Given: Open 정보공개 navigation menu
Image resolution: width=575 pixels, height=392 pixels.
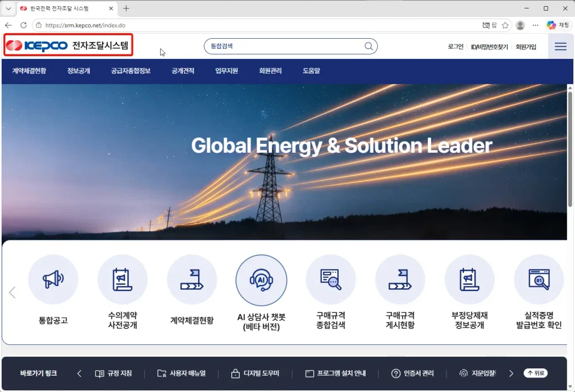Looking at the screenshot, I should (x=79, y=71).
